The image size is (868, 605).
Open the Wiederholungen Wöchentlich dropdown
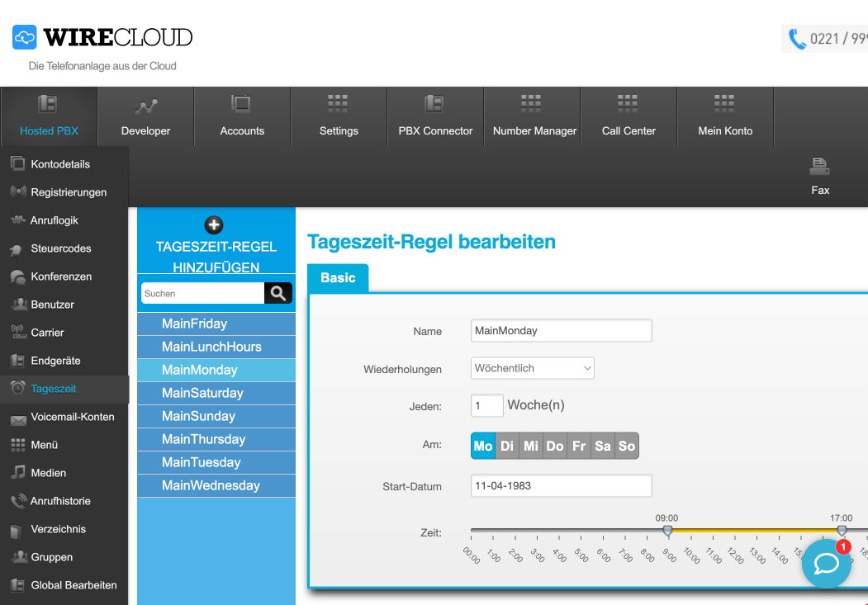coord(533,368)
